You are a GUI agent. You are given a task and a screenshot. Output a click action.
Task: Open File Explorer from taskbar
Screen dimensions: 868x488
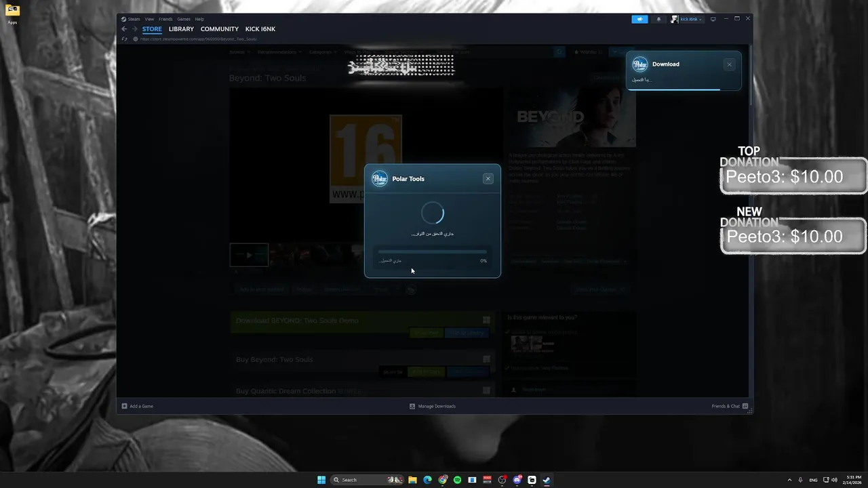412,480
